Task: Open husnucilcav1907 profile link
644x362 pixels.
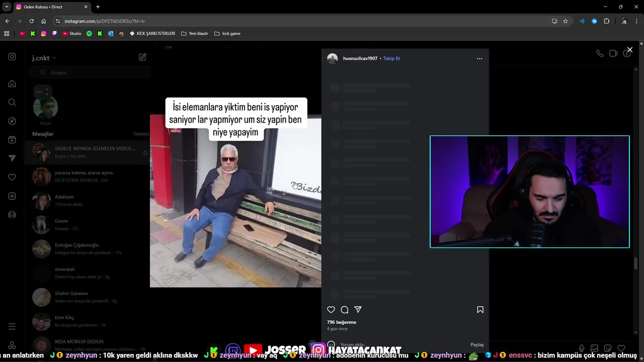Action: coord(360,58)
